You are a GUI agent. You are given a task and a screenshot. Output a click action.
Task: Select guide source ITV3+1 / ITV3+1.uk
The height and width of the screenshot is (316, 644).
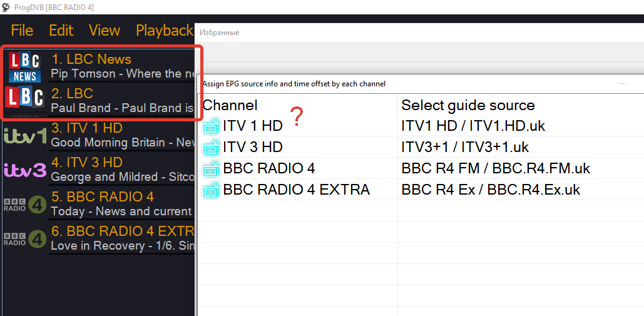point(465,147)
